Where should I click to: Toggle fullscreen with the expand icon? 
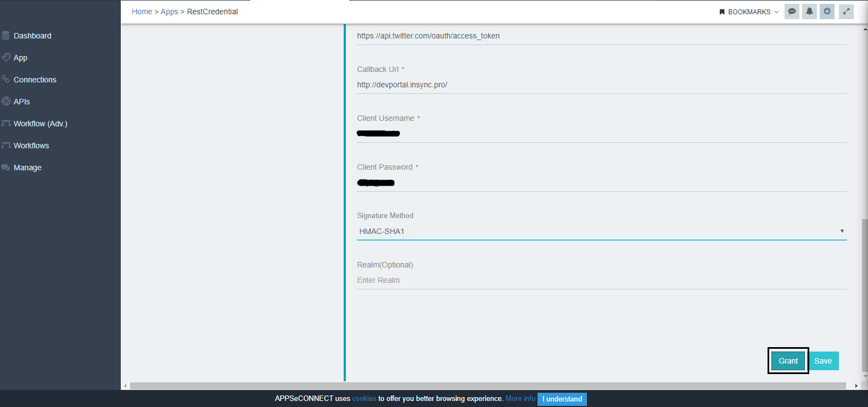(846, 12)
